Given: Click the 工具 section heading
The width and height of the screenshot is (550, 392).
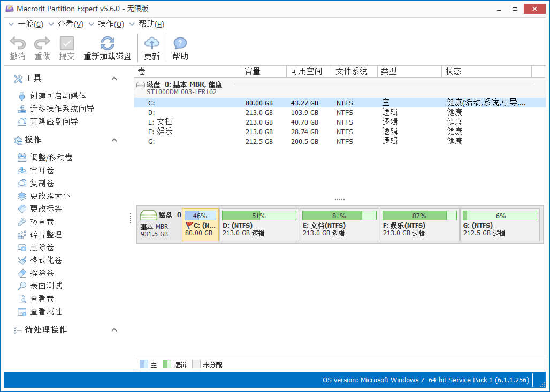Looking at the screenshot, I should point(33,79).
